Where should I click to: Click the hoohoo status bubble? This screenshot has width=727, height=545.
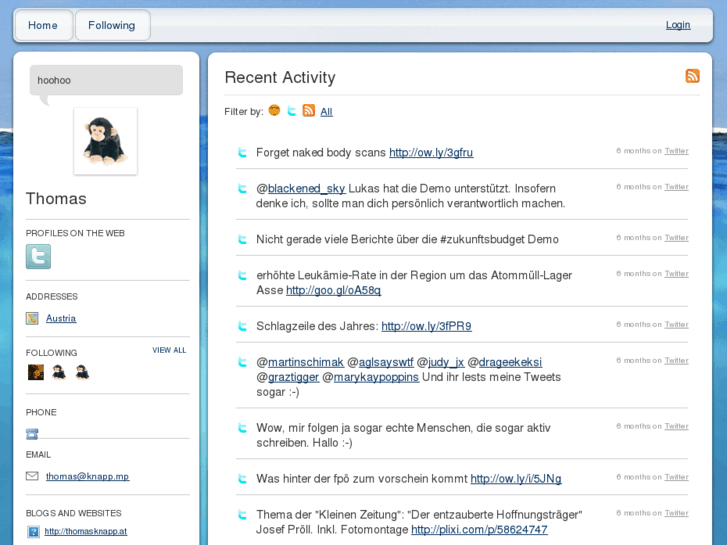coord(106,80)
